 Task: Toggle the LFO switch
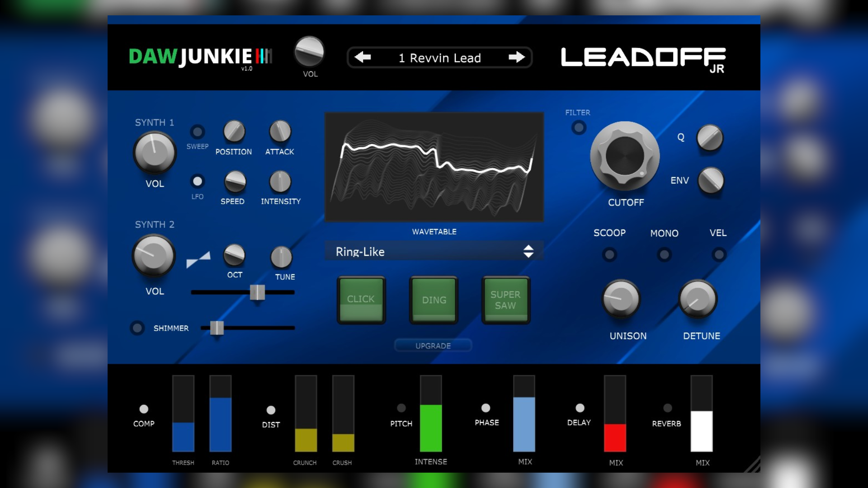coord(197,182)
